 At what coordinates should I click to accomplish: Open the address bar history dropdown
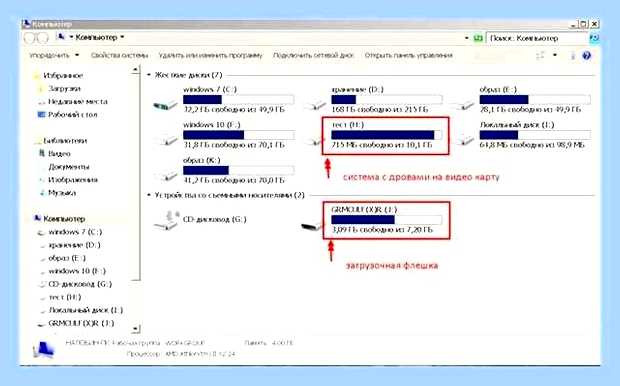click(x=467, y=38)
